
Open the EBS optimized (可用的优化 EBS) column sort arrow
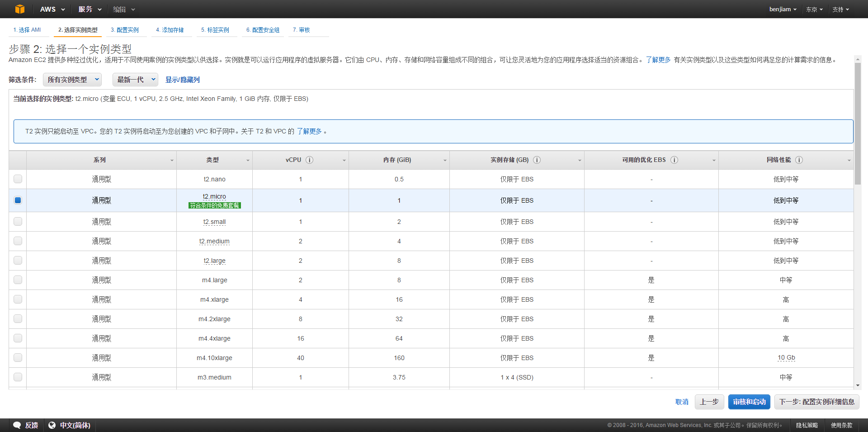714,161
